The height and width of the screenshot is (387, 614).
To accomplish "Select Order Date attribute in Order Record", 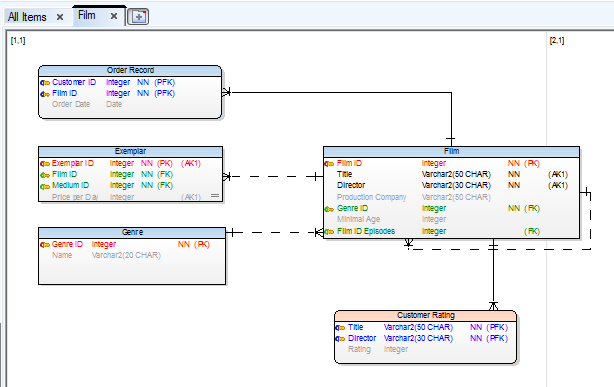I will [x=71, y=104].
